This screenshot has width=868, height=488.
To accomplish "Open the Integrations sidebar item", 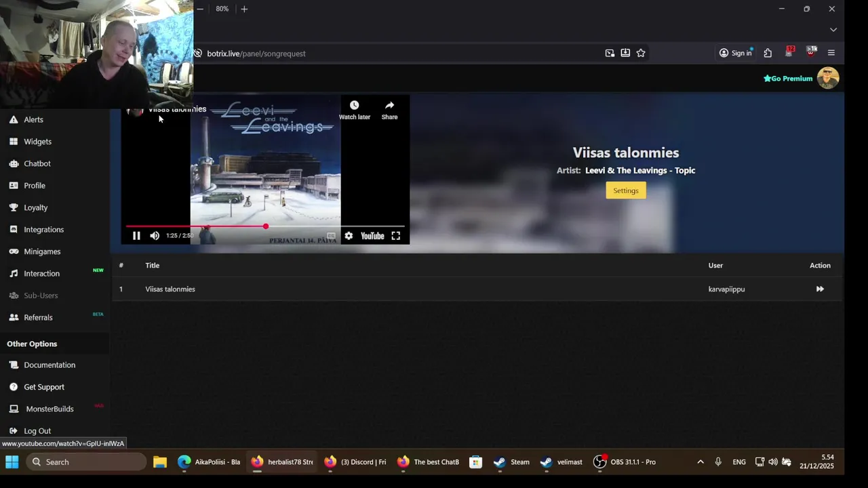I will coord(43,230).
